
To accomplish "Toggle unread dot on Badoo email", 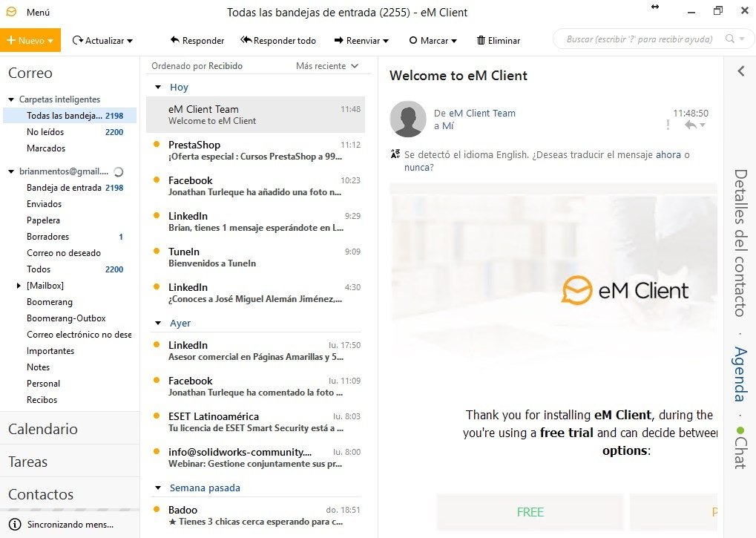I will point(157,510).
